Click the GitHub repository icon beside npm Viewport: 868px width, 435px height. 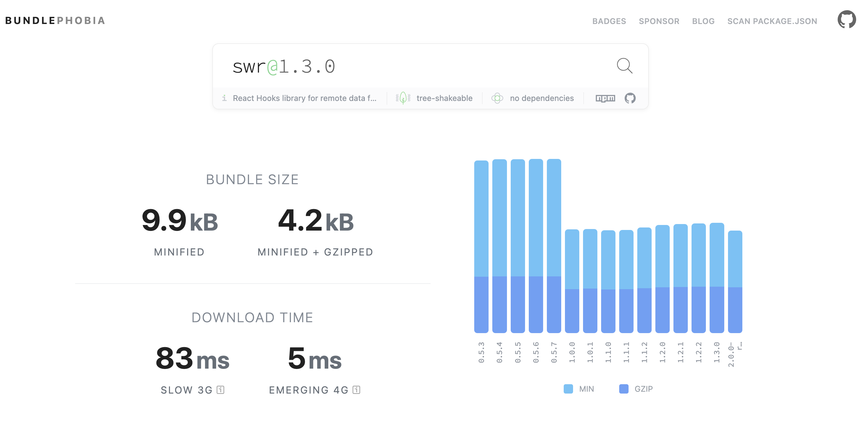tap(629, 98)
